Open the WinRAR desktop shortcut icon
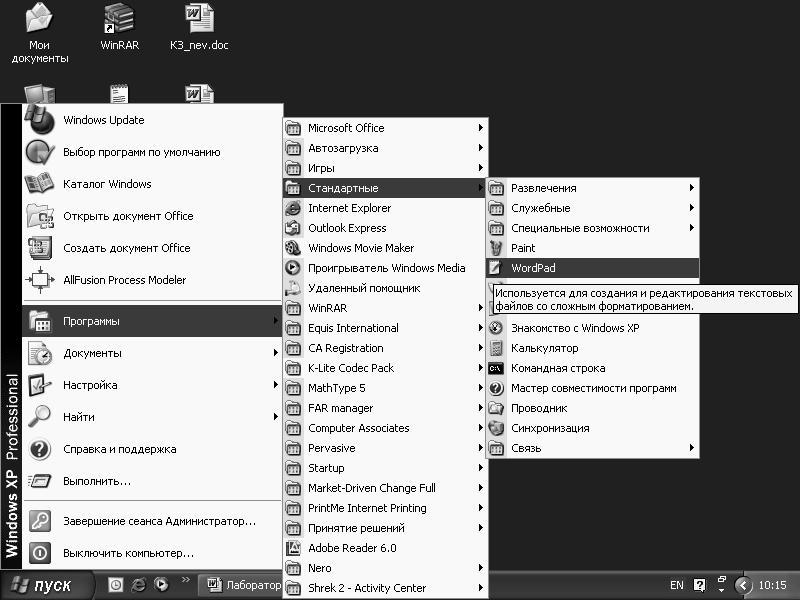The image size is (800, 600). click(119, 18)
